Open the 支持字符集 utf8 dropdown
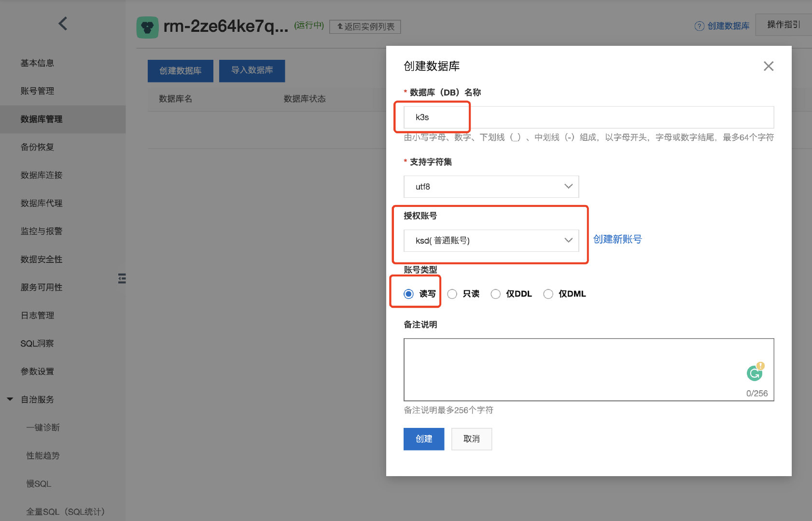Screen dimensions: 812x521 click(491, 187)
